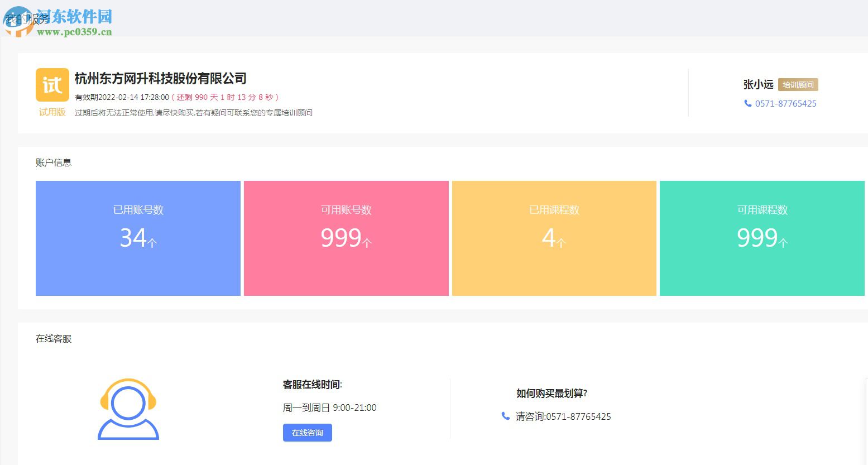Click the company name 杭州东方网升科技股份有限公司
The height and width of the screenshot is (465, 868).
click(161, 79)
